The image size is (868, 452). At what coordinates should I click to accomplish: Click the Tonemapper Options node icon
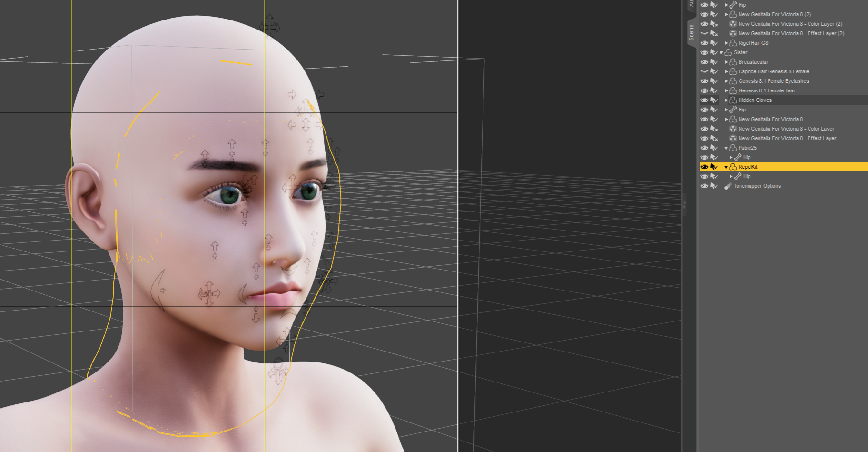728,186
